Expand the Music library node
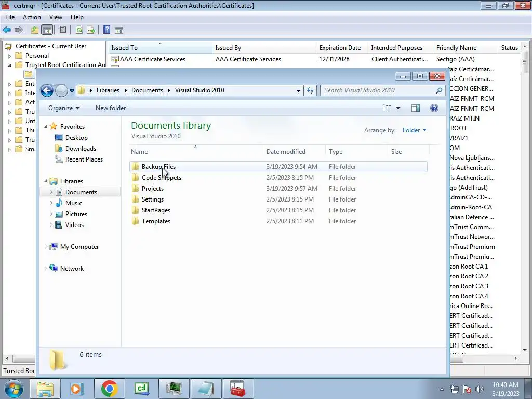532x399 pixels. pyautogui.click(x=51, y=203)
